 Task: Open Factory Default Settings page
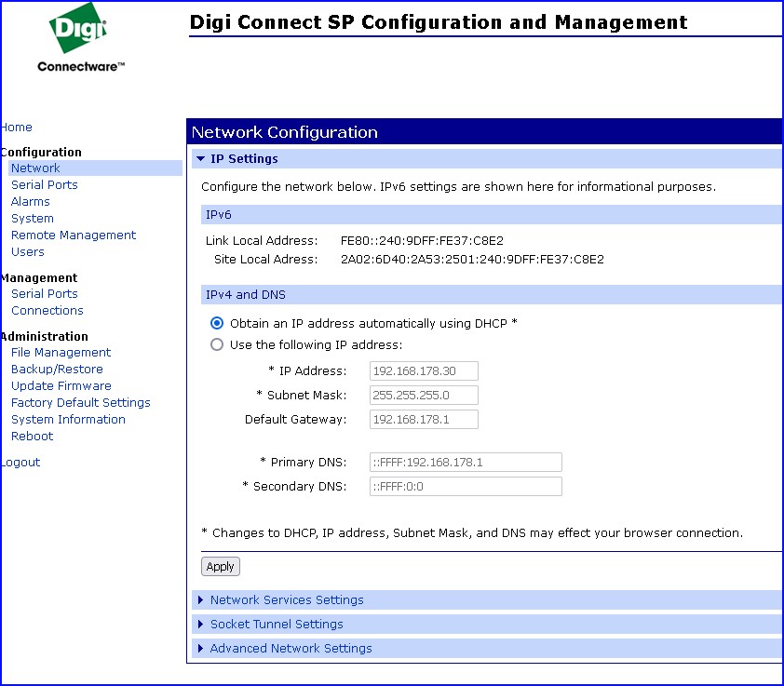80,402
